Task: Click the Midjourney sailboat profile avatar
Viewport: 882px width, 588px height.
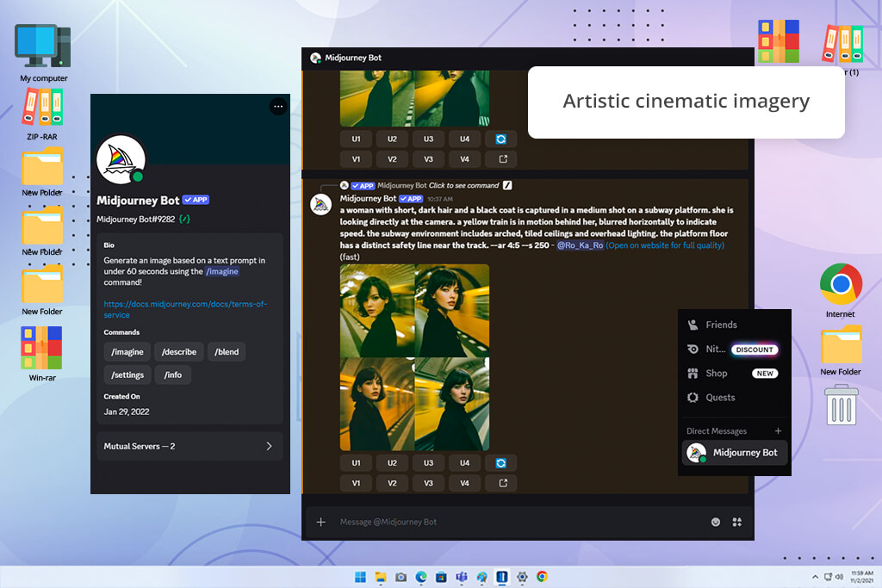Action: pyautogui.click(x=121, y=159)
